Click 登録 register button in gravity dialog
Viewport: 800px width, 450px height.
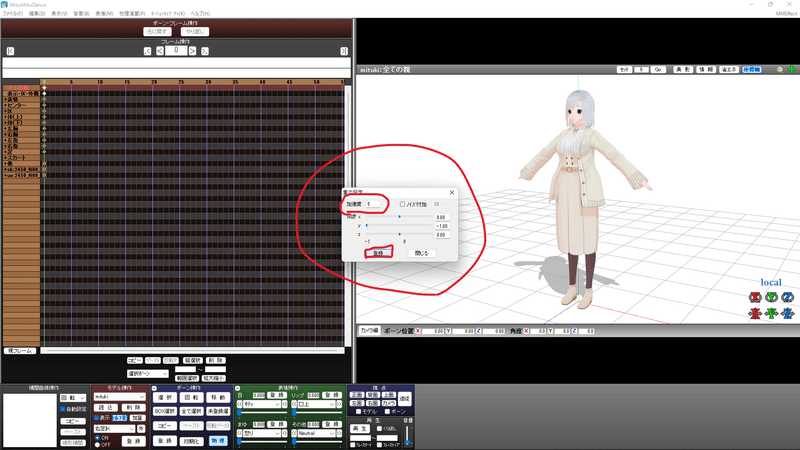(378, 253)
